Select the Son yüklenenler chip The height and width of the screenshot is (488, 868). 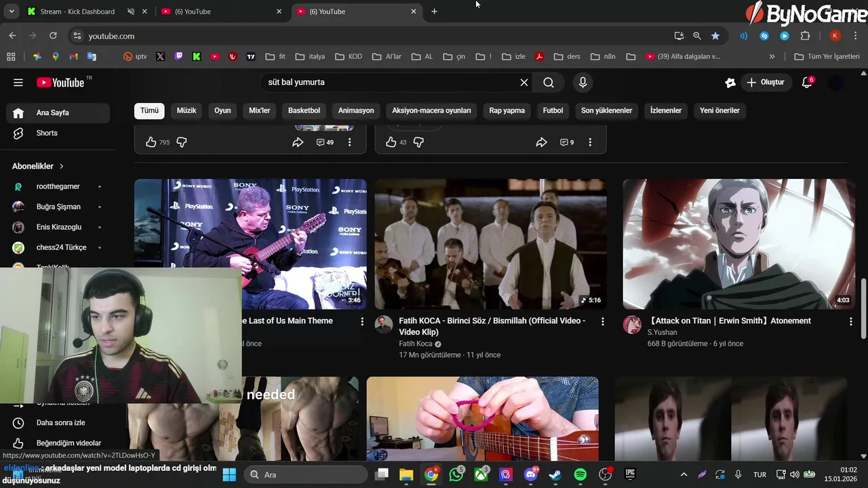point(606,110)
